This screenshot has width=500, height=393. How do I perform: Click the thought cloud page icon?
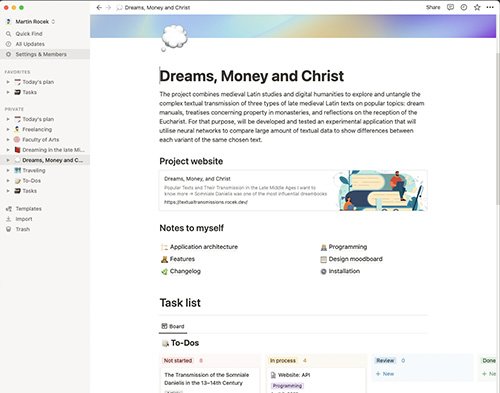tap(174, 38)
